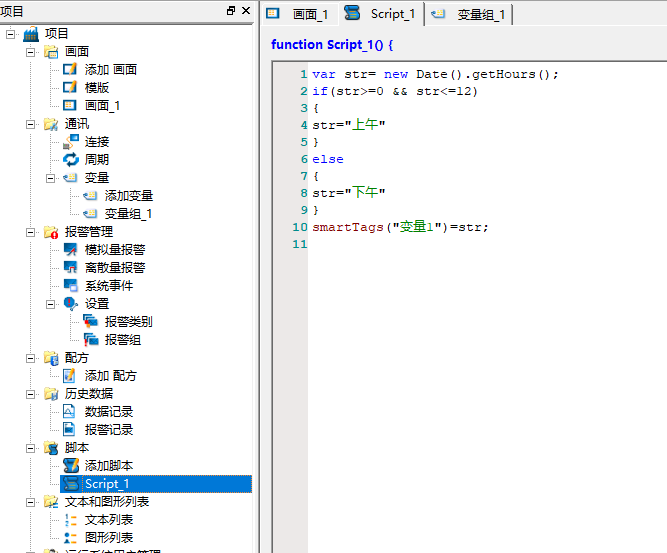Click the 画面 folder icon
This screenshot has width=667, height=553.
[x=51, y=52]
